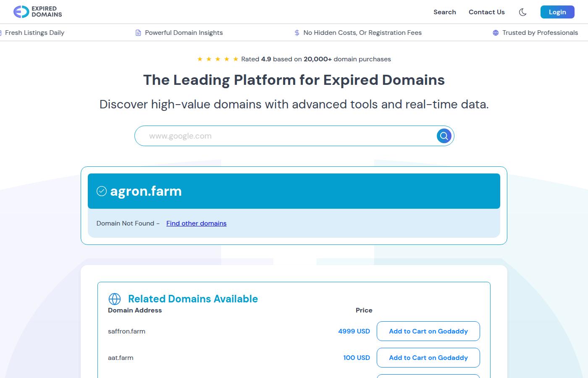This screenshot has width=588, height=378.
Task: Open the Contact Us nav item
Action: pos(487,12)
